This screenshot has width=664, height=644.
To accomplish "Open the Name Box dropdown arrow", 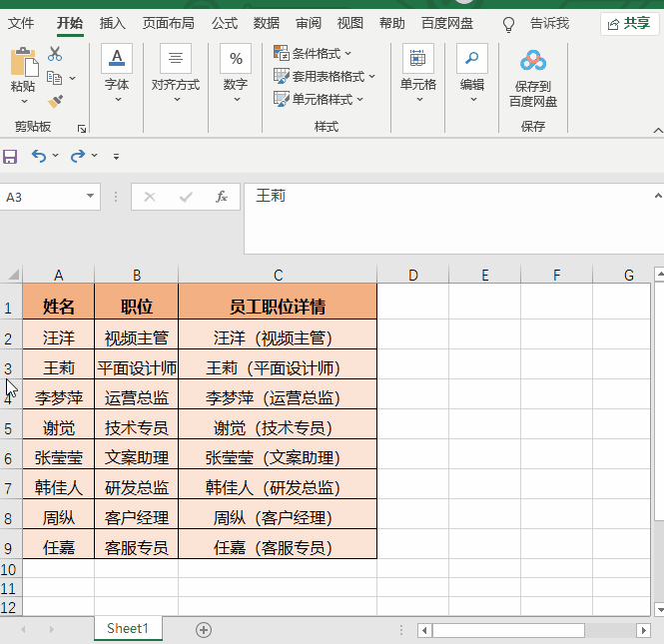I will (x=90, y=196).
